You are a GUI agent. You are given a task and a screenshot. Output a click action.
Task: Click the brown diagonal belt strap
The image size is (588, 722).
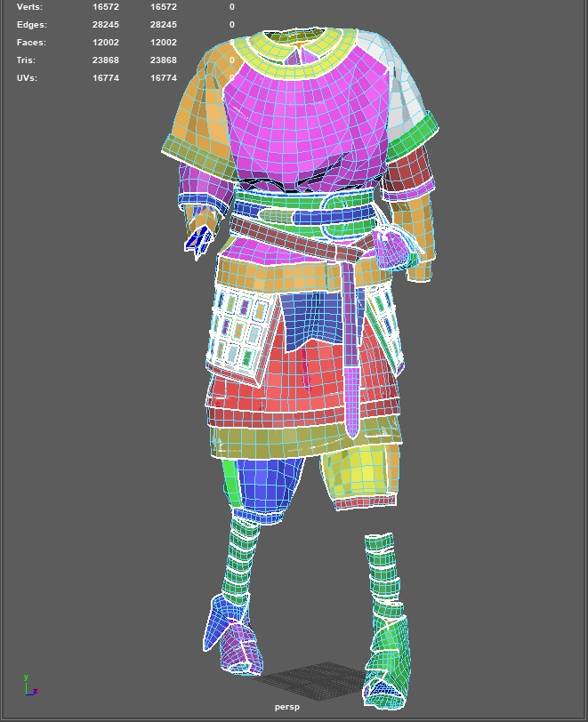pos(285,240)
